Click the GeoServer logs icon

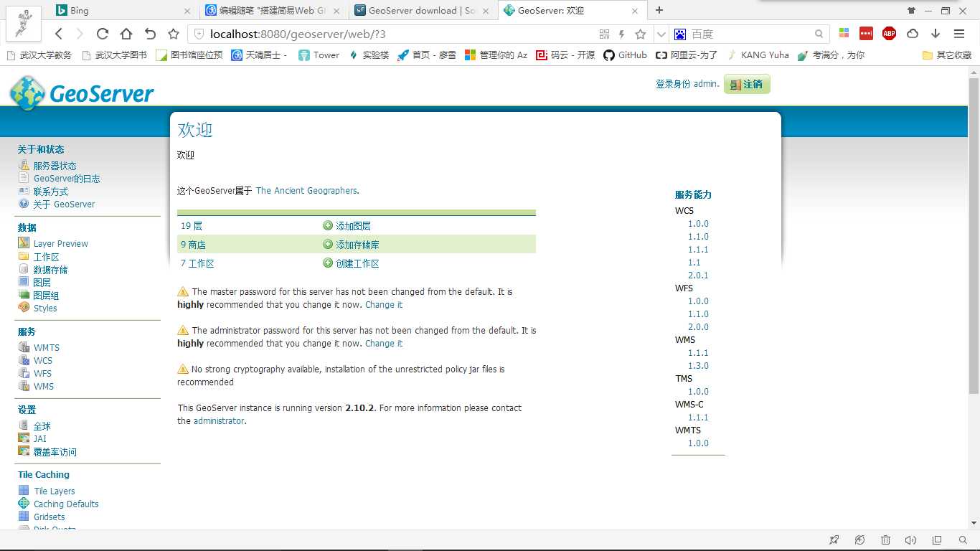tap(24, 179)
